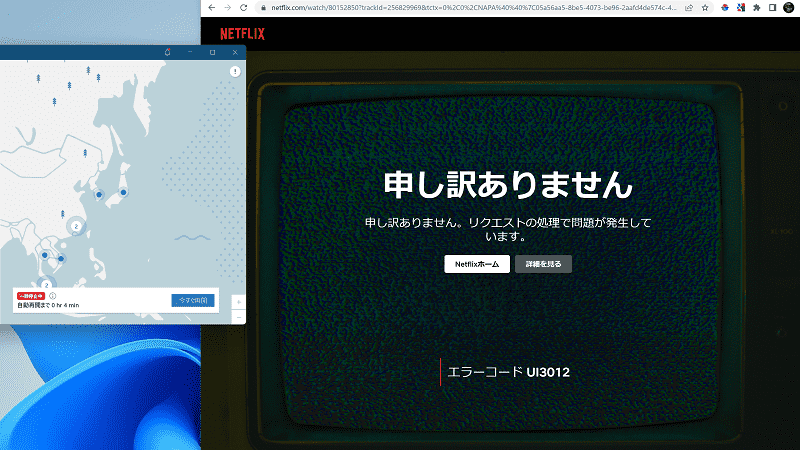This screenshot has height=450, width=800.
Task: Open VPN window notification bell
Action: [167, 52]
